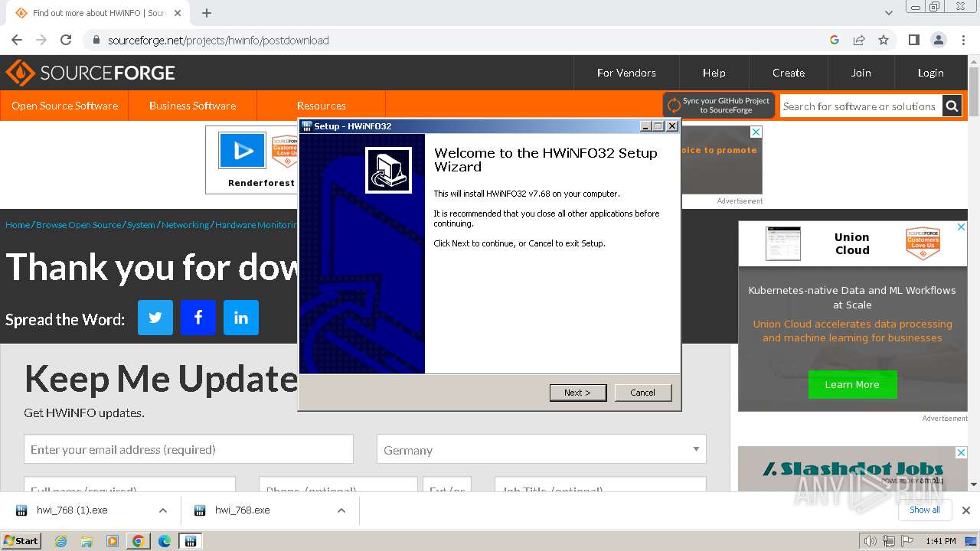Open Chrome from the taskbar
The image size is (980, 551).
[139, 541]
